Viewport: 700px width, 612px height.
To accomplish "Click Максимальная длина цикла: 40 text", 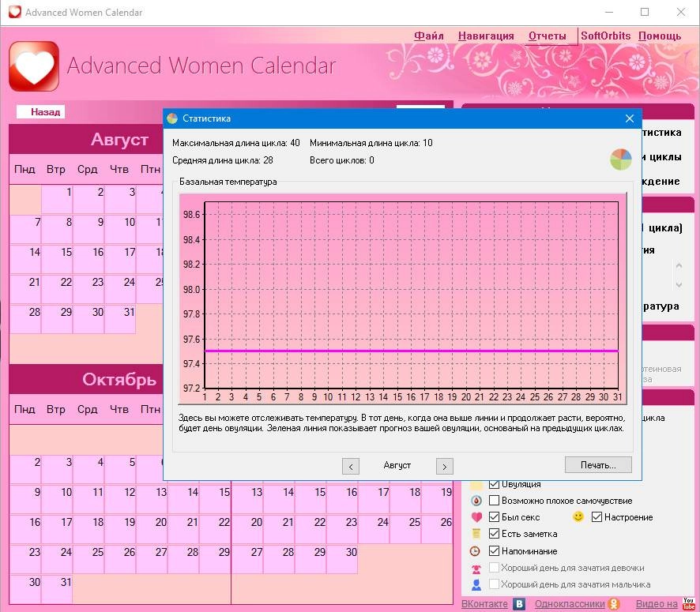I will tap(235, 143).
